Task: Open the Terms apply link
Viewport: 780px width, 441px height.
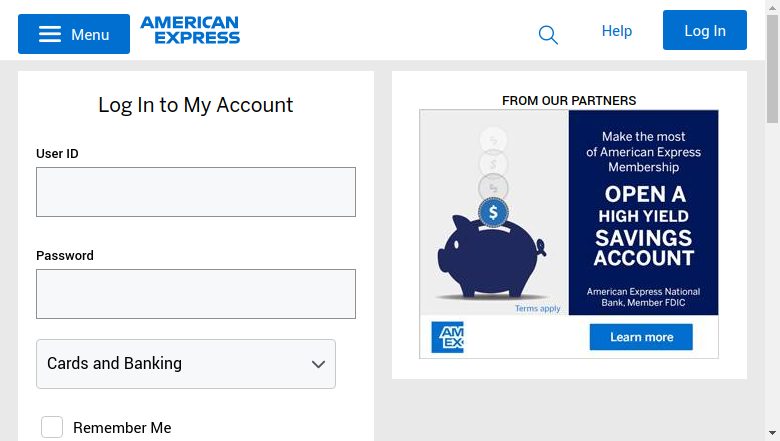Action: pos(537,308)
